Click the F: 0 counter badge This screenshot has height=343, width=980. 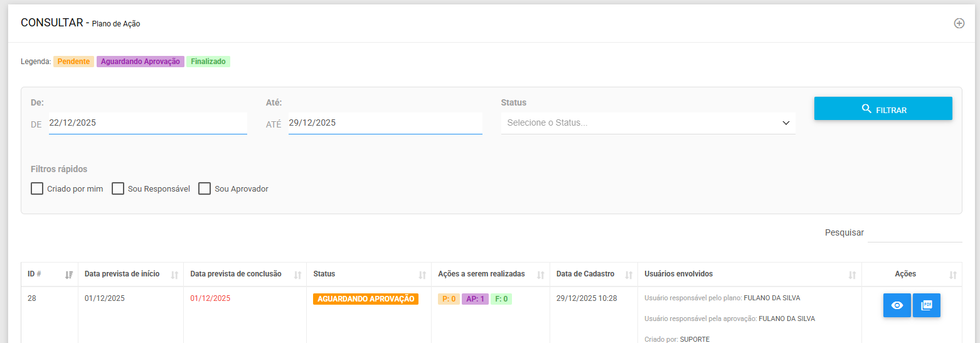501,299
